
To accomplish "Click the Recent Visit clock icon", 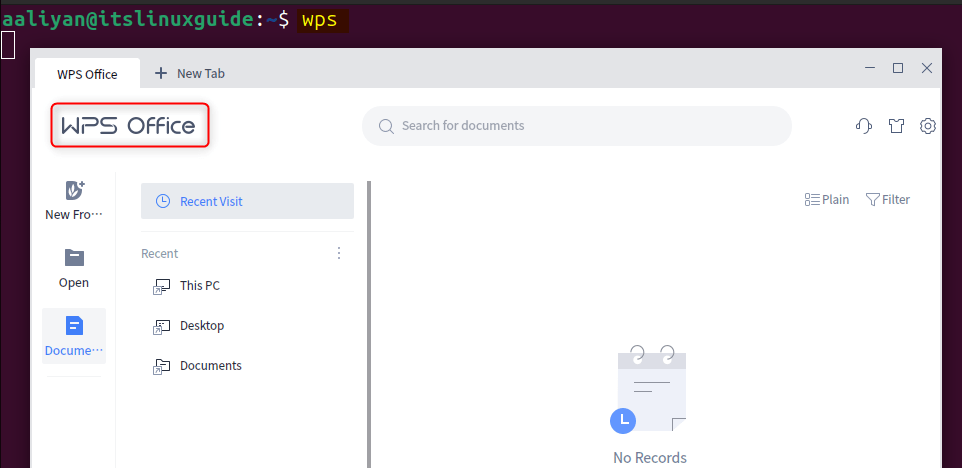I will 163,201.
